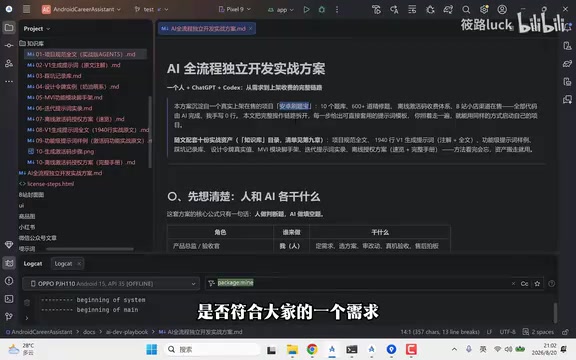Toggle file read-only lock in status bar

coord(565,332)
